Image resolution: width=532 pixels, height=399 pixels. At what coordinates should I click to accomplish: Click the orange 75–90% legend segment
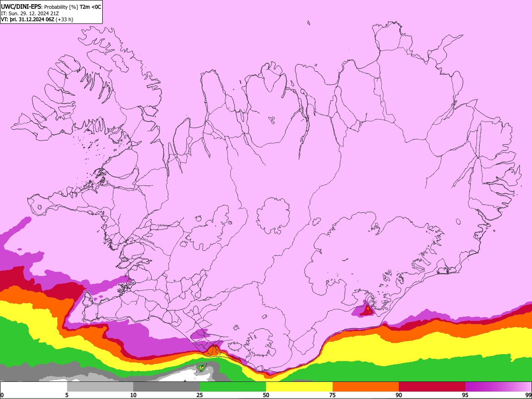(x=366, y=387)
